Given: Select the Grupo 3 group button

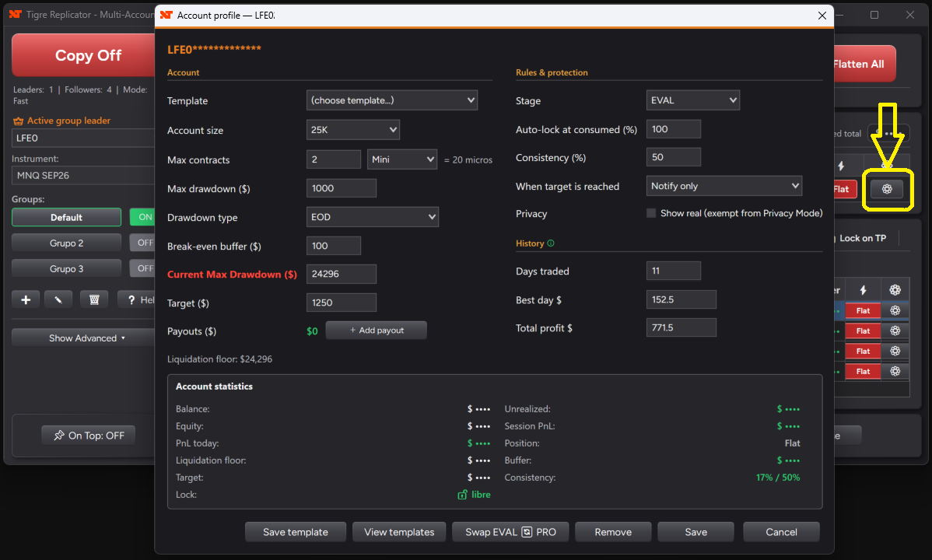Looking at the screenshot, I should pyautogui.click(x=67, y=268).
